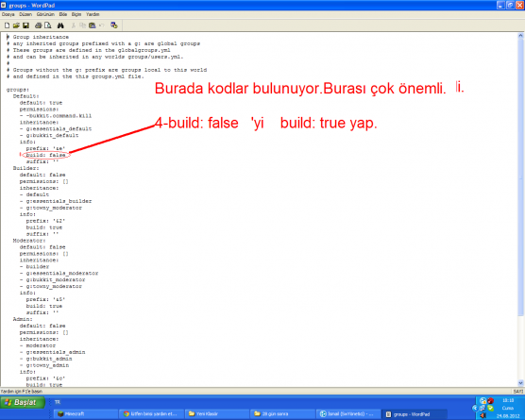Image resolution: width=525 pixels, height=420 pixels.
Task: Open the Yardım menu
Action: [x=93, y=14]
